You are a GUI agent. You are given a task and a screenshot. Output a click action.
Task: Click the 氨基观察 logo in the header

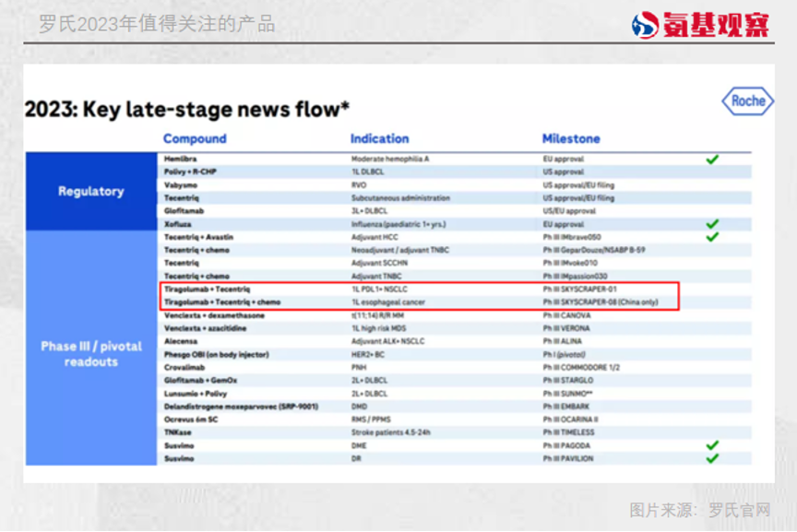701,24
